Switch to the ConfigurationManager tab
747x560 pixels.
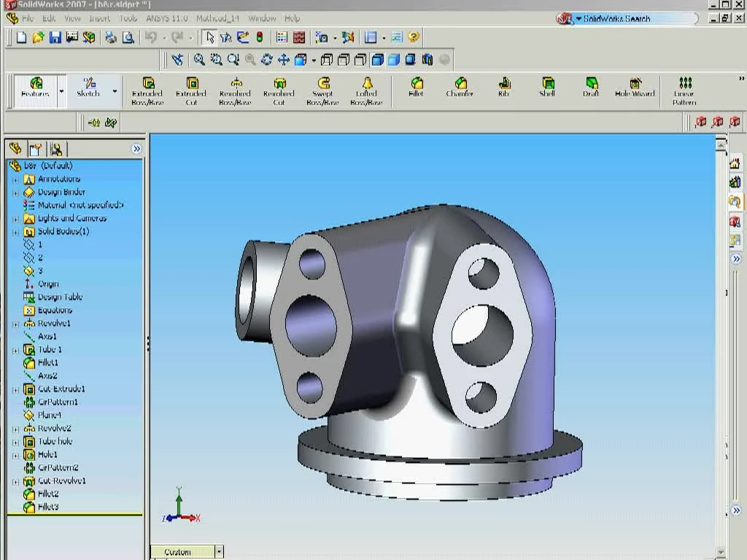[x=56, y=149]
